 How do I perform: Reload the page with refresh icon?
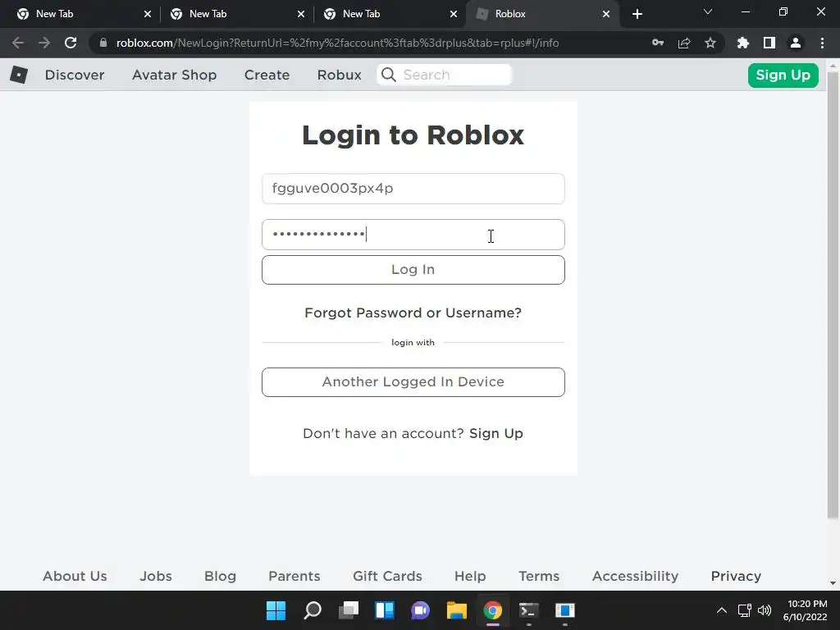click(x=71, y=43)
